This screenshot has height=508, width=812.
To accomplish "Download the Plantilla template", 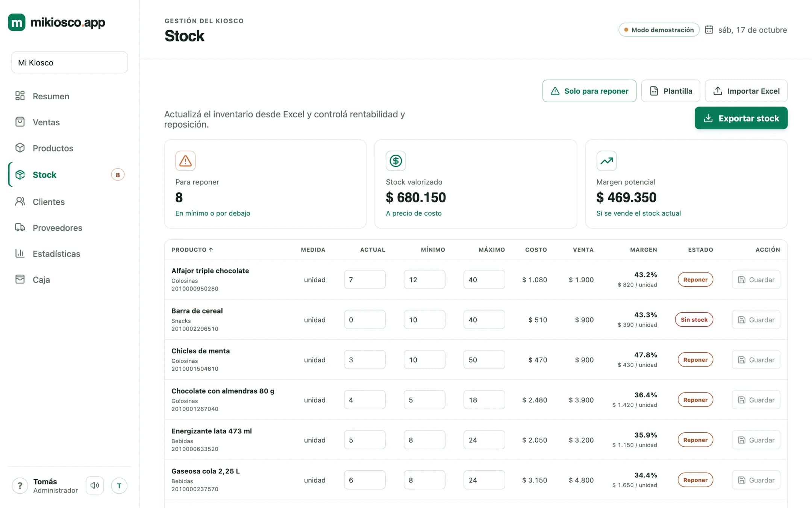I will 671,91.
